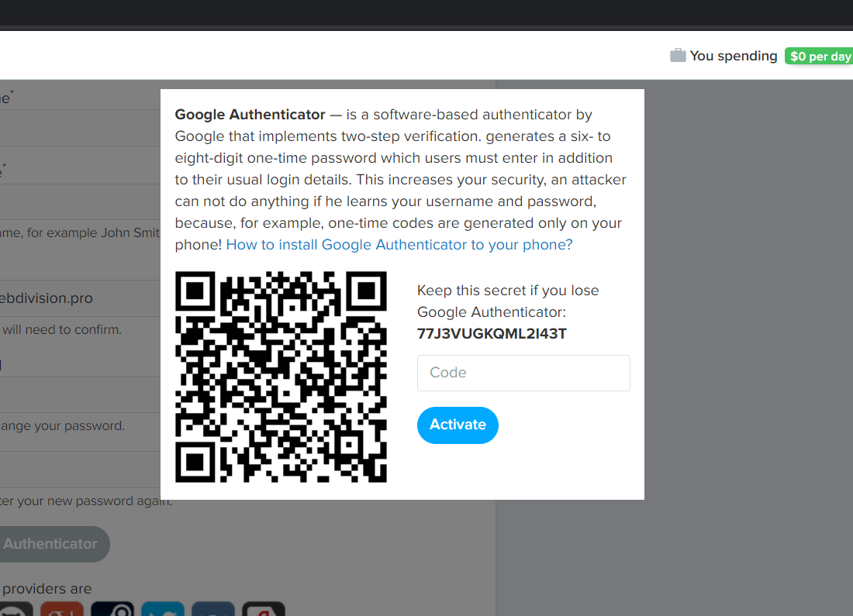Viewport: 853px width, 616px height.
Task: Click the grey overlay right of the dialog
Action: pyautogui.click(x=744, y=310)
